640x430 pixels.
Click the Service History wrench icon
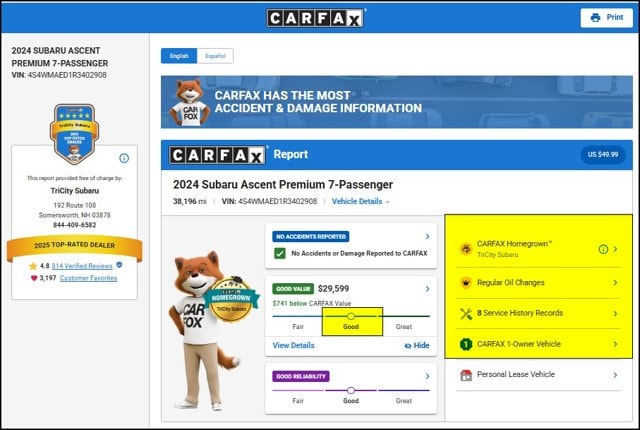tap(466, 313)
